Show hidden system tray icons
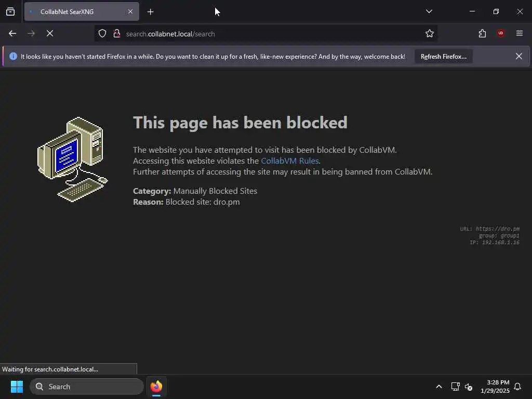The width and height of the screenshot is (532, 399). 438,387
